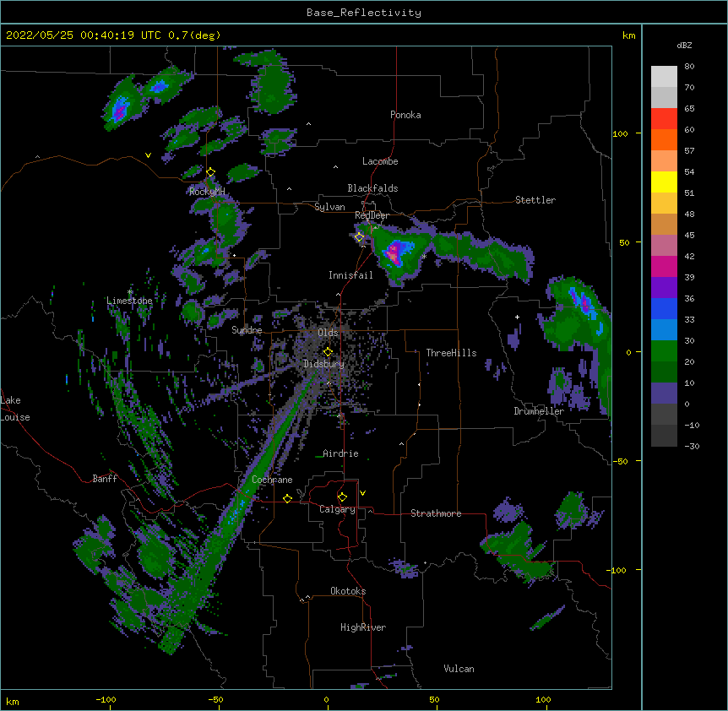The image size is (728, 711).
Task: Pick the yellow 54 dBZ legend swatch
Action: 664,182
